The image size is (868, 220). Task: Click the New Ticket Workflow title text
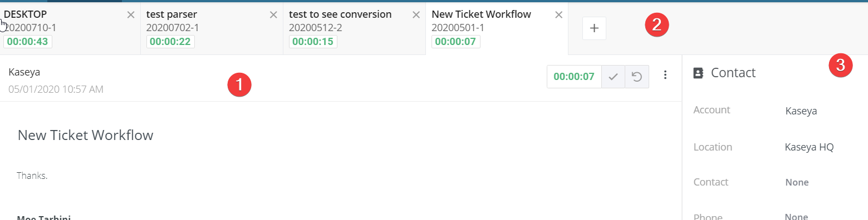(85, 135)
